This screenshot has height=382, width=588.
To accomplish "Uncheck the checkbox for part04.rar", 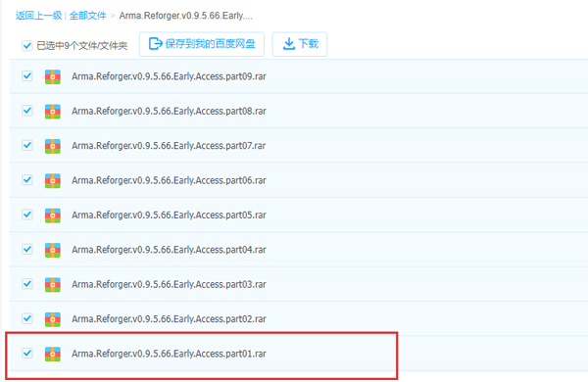I will tap(27, 249).
